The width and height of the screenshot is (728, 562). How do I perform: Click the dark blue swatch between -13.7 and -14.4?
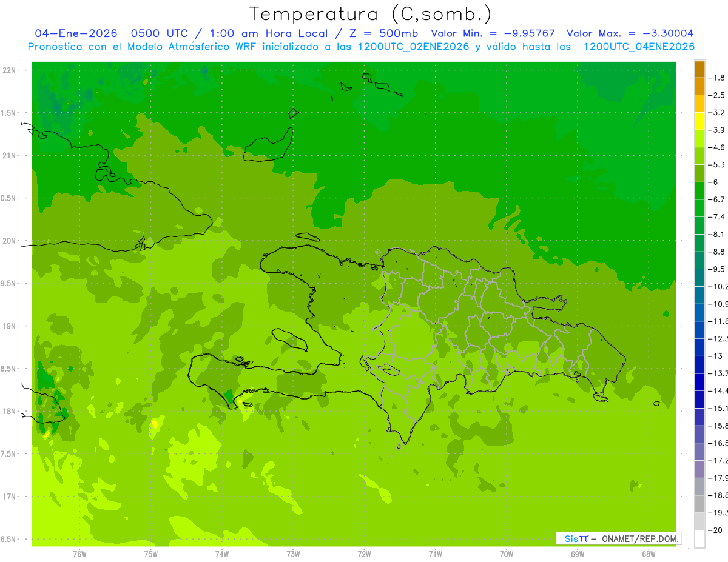point(699,382)
